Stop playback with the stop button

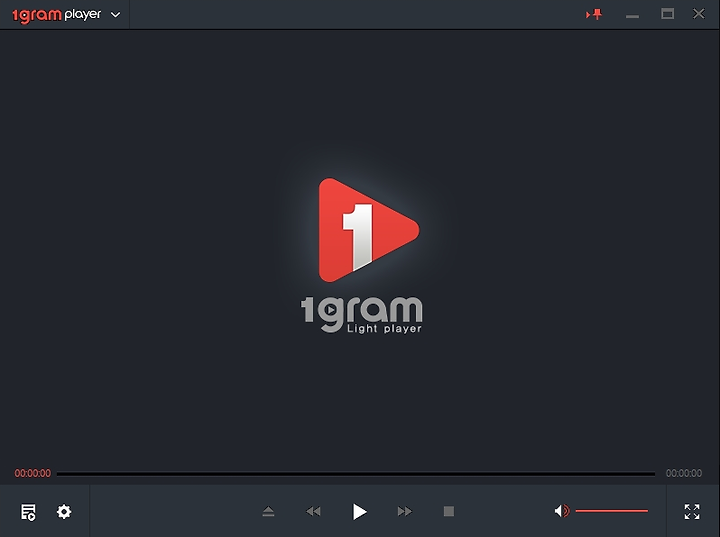coord(449,511)
